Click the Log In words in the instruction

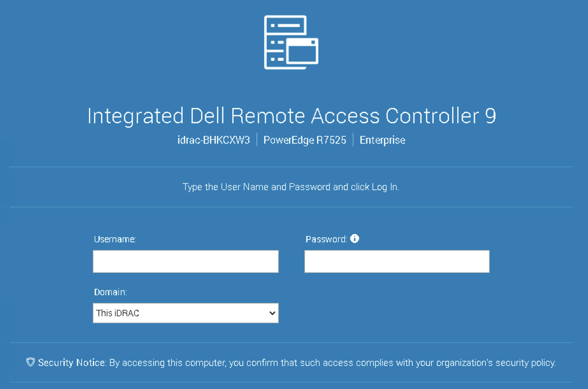pos(385,187)
